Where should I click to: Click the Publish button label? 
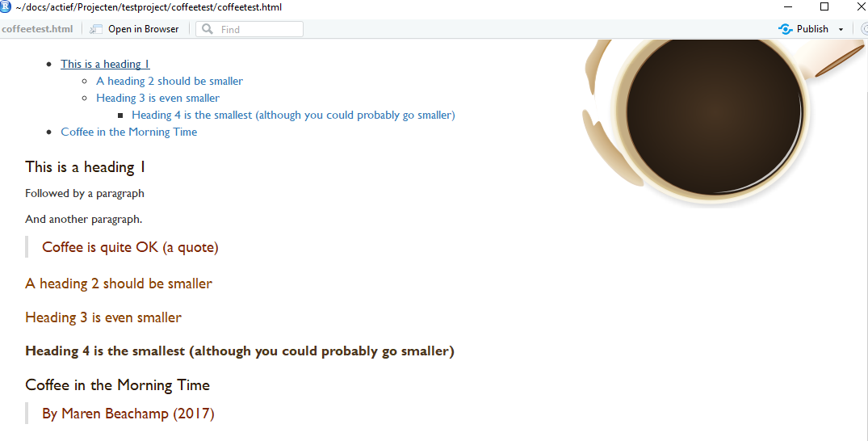point(812,29)
